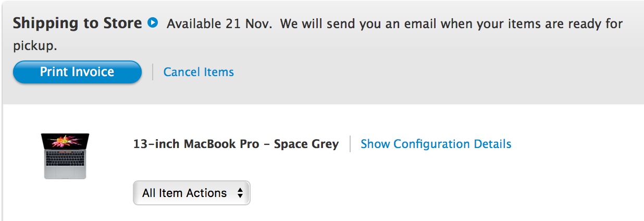
Task: Click the "items are ready for" status text
Action: [567, 24]
